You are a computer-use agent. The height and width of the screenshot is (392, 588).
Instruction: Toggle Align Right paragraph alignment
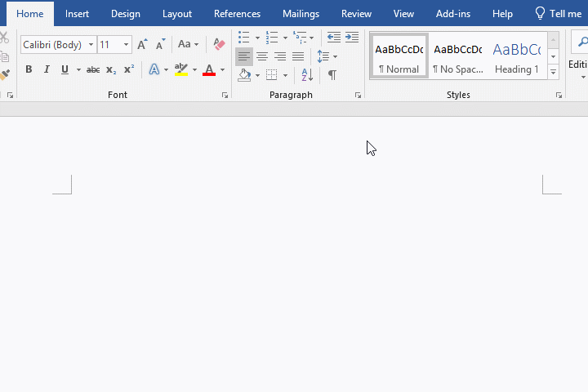280,56
